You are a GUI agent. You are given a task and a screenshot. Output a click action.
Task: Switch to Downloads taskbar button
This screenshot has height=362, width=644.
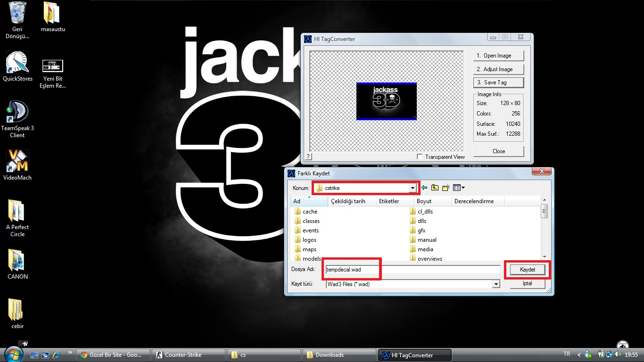[339, 355]
